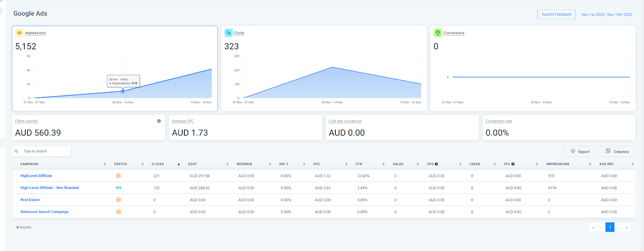This screenshot has height=251, width=644.
Task: Click the CPL help question icon
Action: pyautogui.click(x=513, y=164)
